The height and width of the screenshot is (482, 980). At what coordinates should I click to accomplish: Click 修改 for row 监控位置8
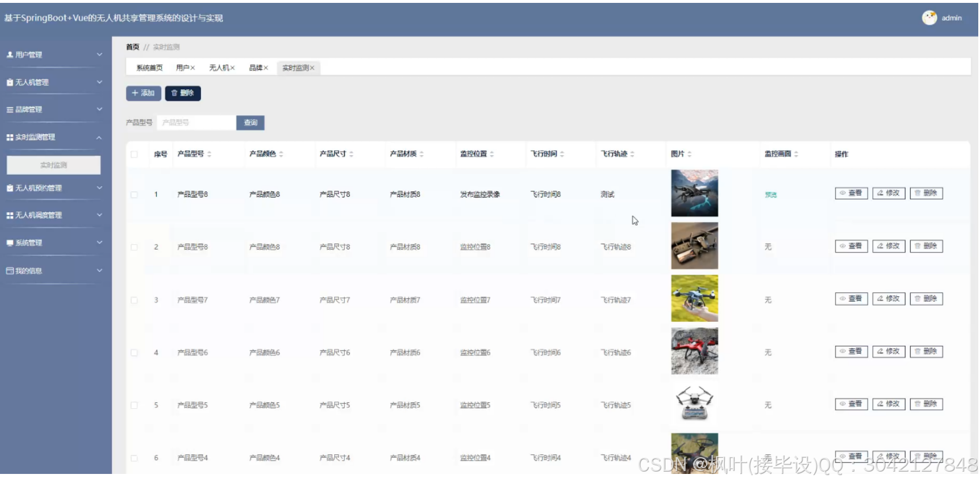point(888,246)
